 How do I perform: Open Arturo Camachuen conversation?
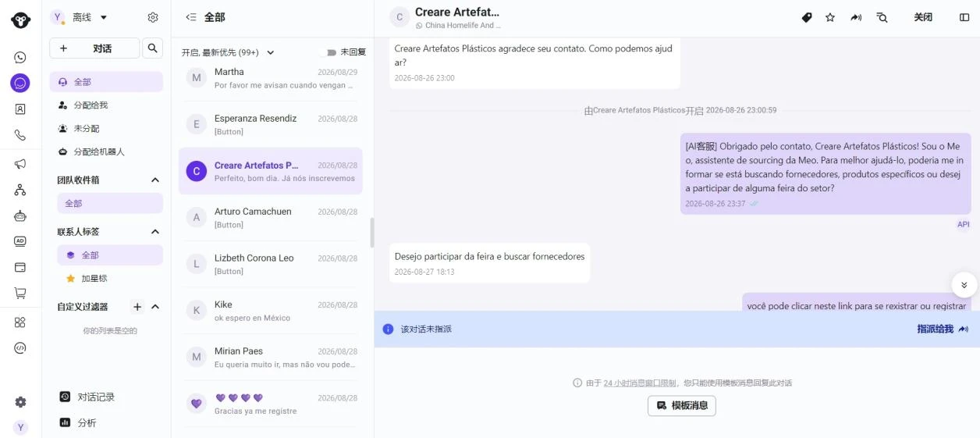pos(271,218)
